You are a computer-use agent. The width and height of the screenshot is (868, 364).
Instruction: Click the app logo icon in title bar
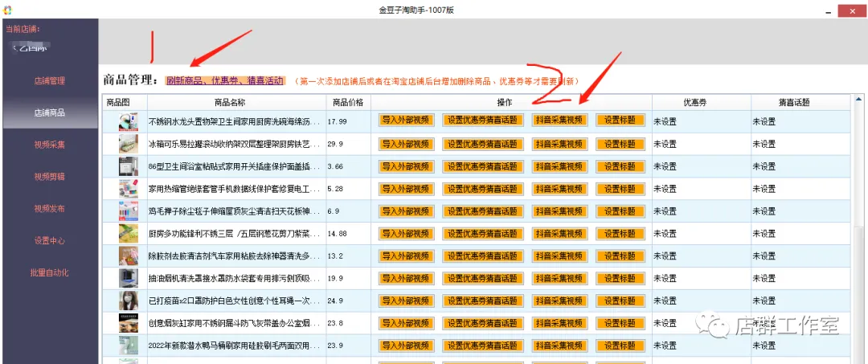6,10
